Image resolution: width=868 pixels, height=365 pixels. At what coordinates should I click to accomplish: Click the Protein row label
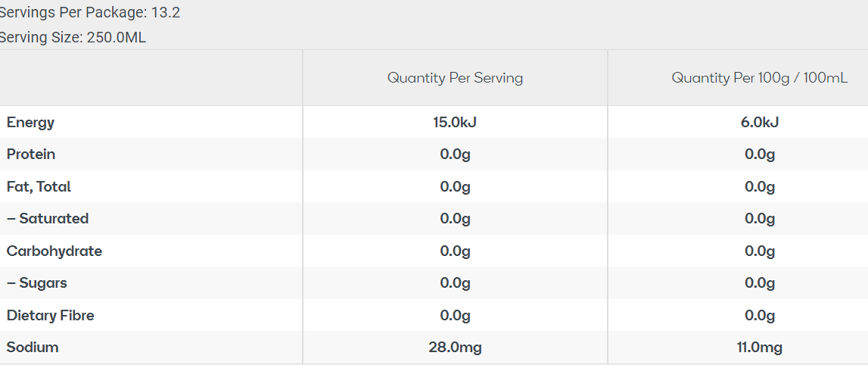(31, 154)
